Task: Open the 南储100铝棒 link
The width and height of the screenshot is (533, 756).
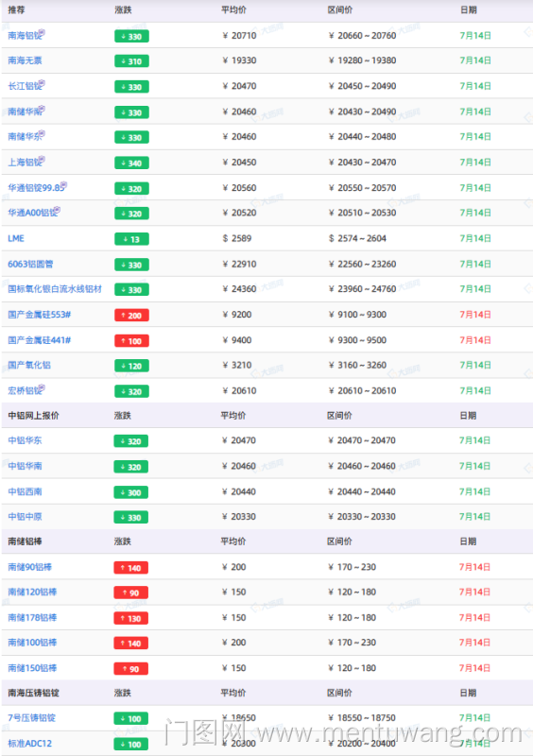Action: pos(32,643)
